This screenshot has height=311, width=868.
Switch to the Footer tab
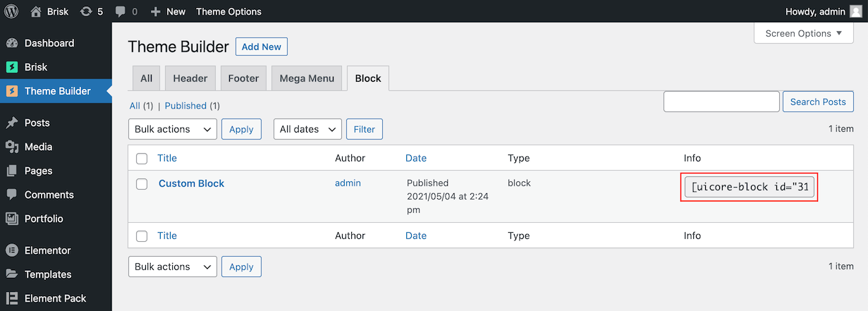tap(243, 78)
